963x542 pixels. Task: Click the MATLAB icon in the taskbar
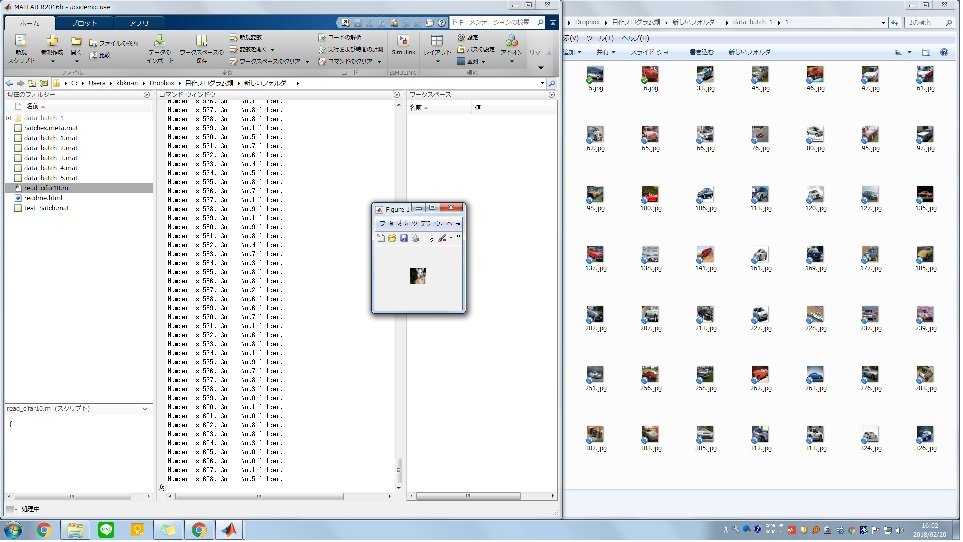229,530
